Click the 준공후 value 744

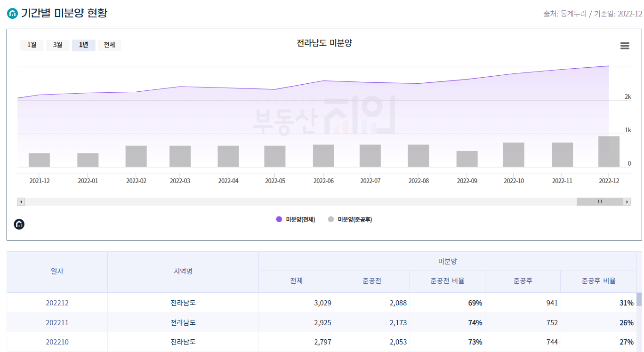552,342
